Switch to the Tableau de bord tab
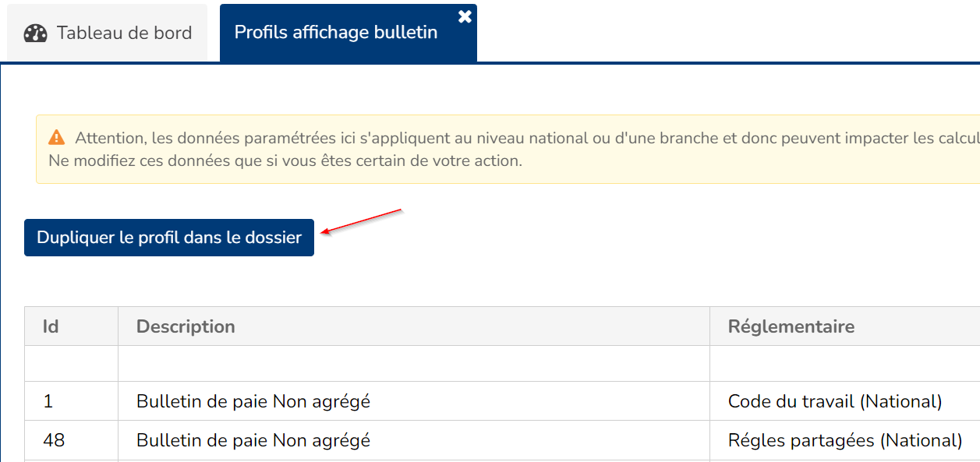 pos(108,33)
